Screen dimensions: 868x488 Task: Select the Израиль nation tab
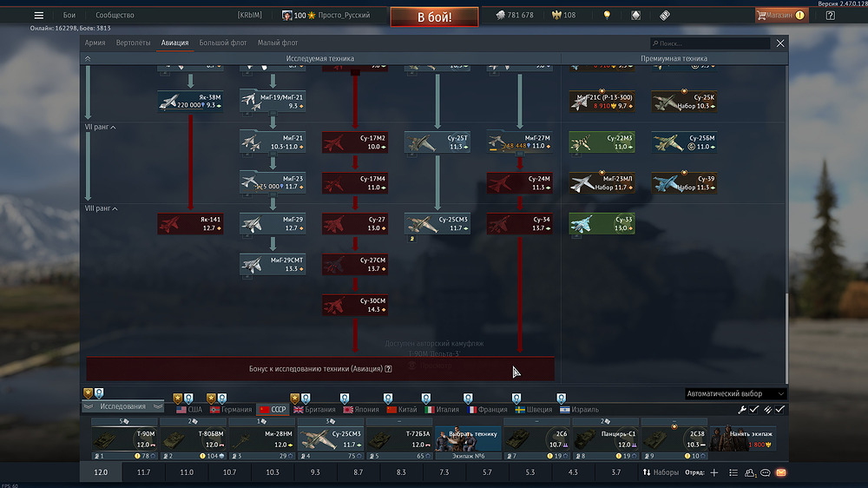click(x=579, y=410)
